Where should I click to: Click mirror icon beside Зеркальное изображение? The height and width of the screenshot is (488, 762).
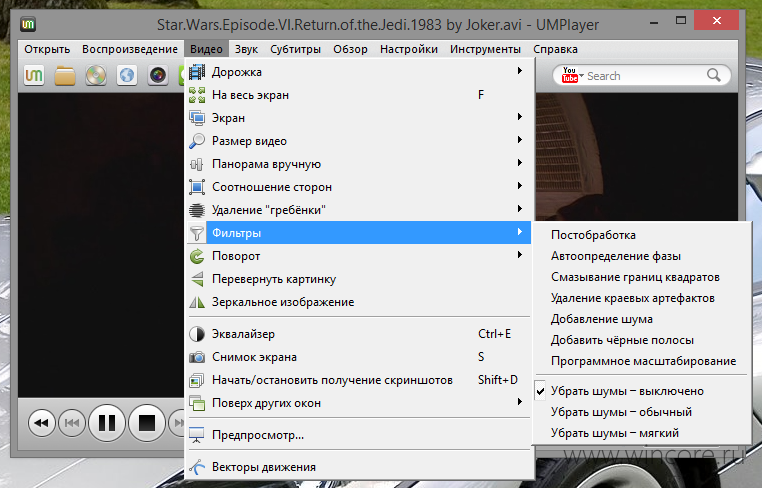pyautogui.click(x=197, y=302)
